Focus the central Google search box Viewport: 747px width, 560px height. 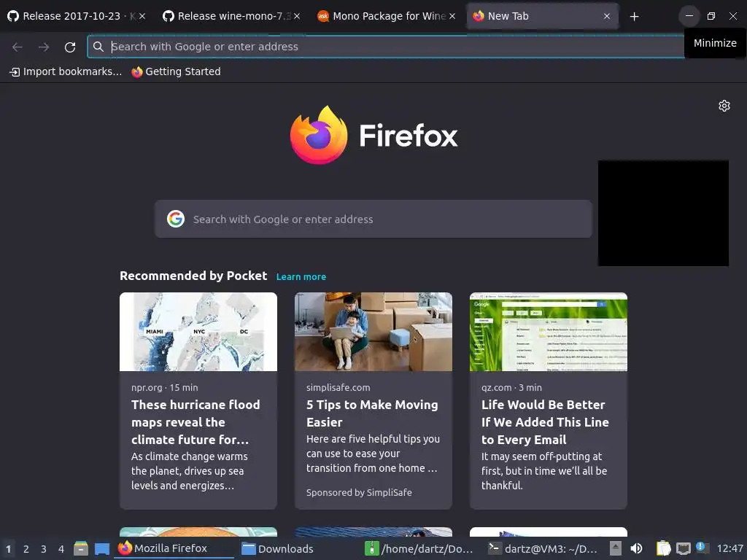(x=373, y=219)
